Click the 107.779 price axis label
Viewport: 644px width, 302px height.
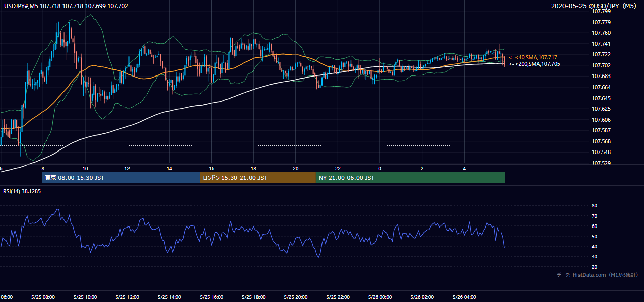[601, 22]
